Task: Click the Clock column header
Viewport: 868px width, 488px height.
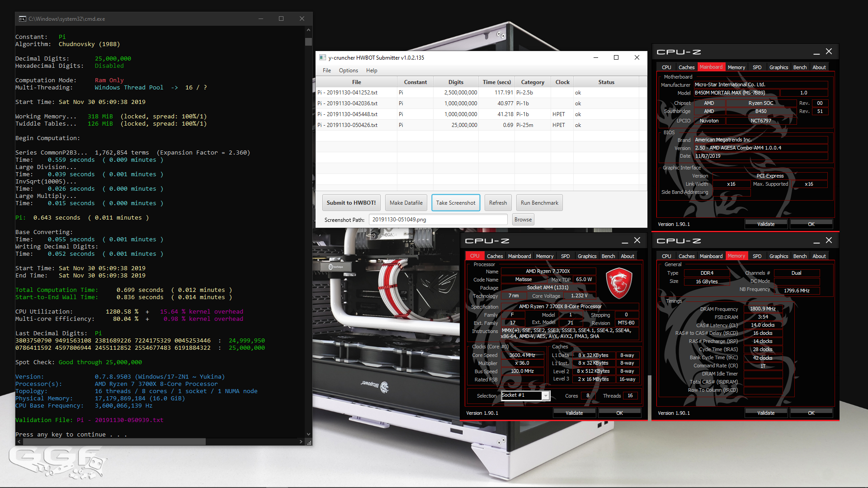Action: point(562,82)
